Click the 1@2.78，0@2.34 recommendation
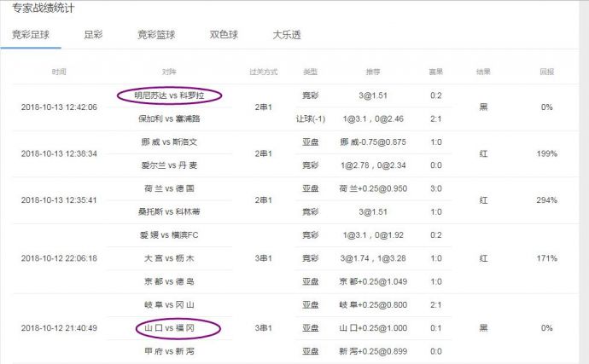 tap(373, 165)
